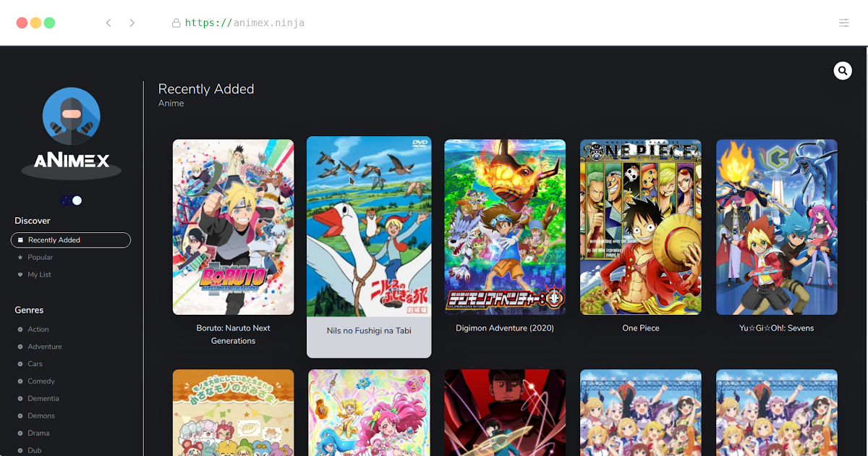This screenshot has width=868, height=456.
Task: Open Nils no Fushigi na Tabi poster
Action: [x=369, y=227]
